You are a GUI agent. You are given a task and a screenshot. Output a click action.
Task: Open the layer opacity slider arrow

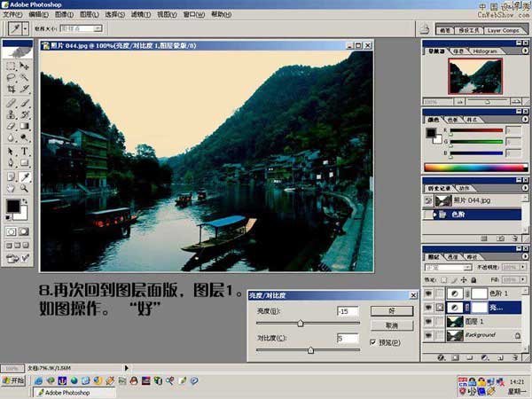pos(523,268)
